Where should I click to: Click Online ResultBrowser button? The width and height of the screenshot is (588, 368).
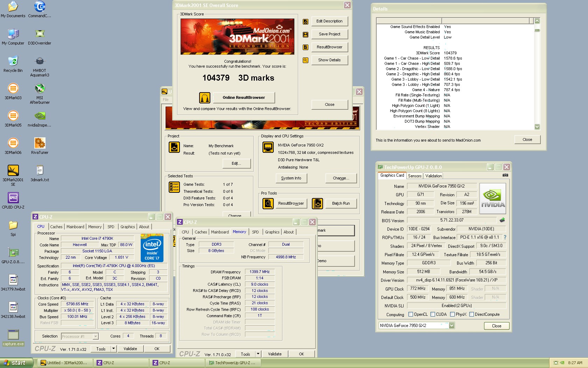point(244,97)
